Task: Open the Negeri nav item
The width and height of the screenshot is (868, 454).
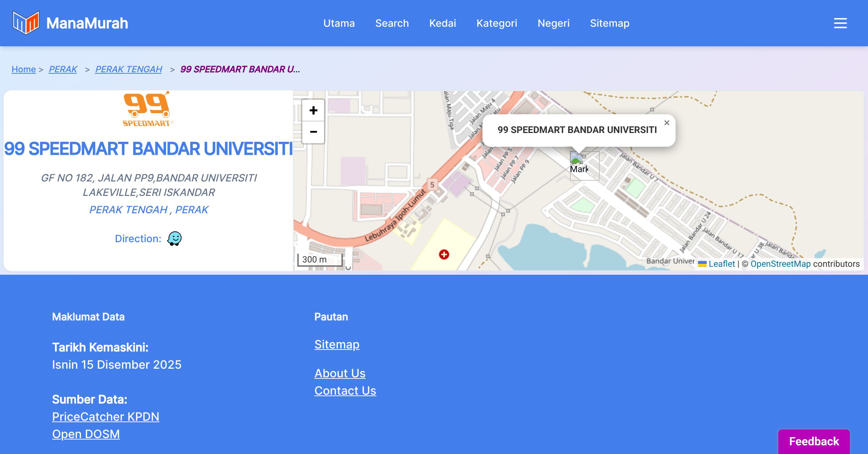Action: point(553,23)
